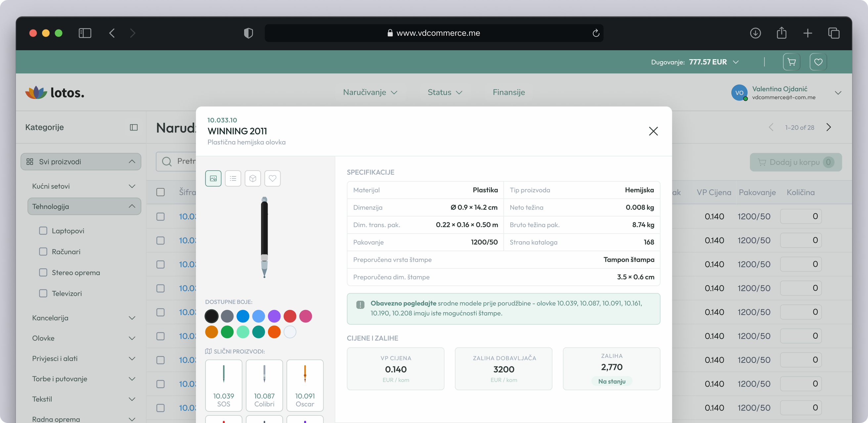The image size is (868, 423).
Task: Check the Računari checkbox
Action: (43, 252)
